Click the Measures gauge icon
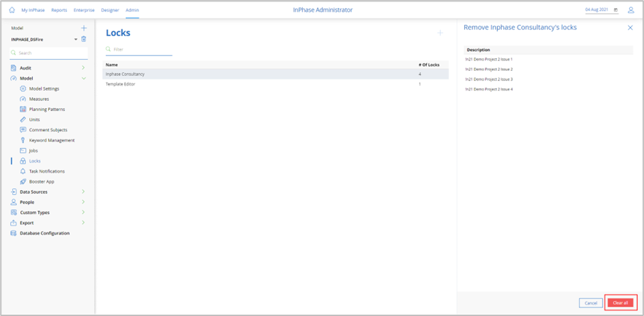644x316 pixels. tap(23, 99)
